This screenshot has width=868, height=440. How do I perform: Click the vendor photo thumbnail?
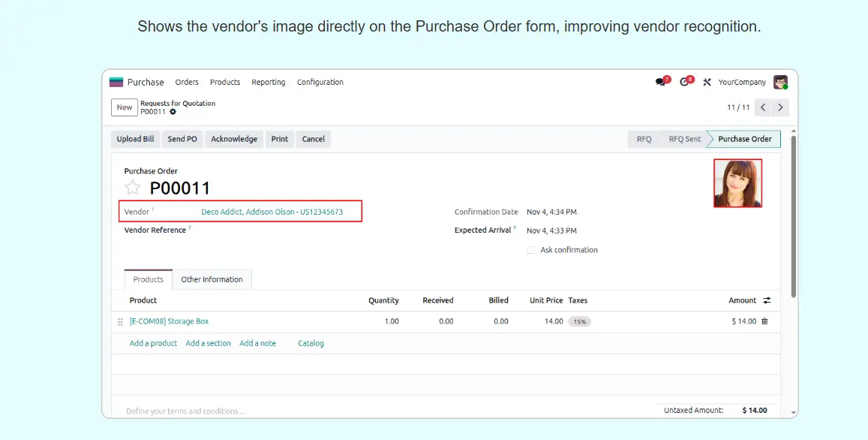click(737, 183)
